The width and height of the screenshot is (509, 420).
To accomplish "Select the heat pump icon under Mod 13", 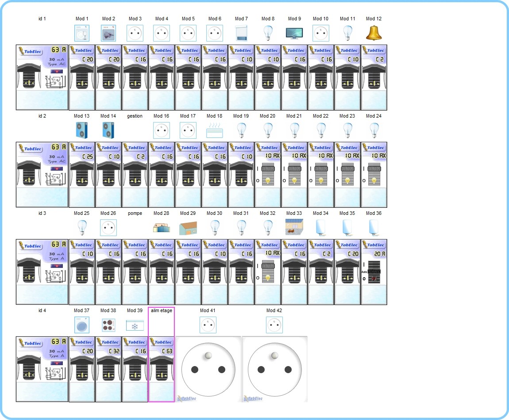I will (x=82, y=130).
